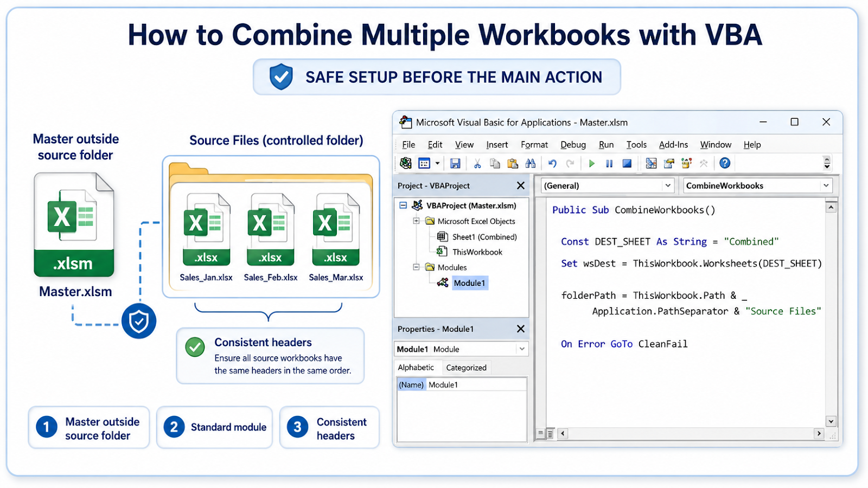Image resolution: width=868 pixels, height=488 pixels.
Task: Undo the last action with the blue arrow
Action: [552, 163]
